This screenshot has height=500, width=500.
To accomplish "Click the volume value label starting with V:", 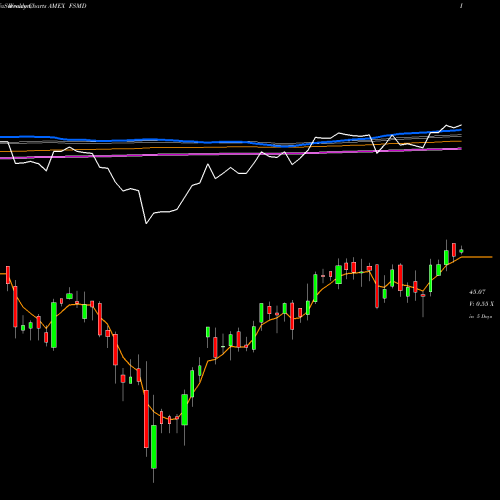I will tap(481, 304).
